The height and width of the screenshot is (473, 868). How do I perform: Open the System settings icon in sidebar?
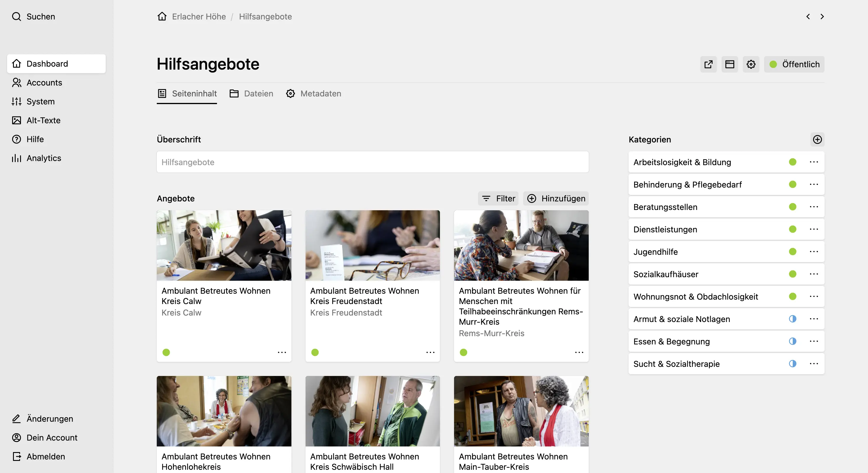17,101
